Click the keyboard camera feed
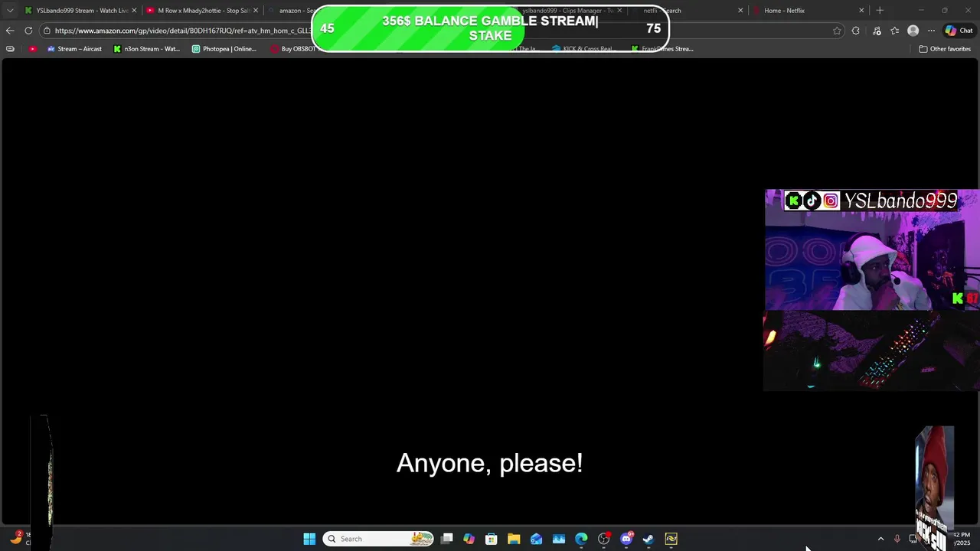This screenshot has width=980, height=551. pyautogui.click(x=872, y=350)
